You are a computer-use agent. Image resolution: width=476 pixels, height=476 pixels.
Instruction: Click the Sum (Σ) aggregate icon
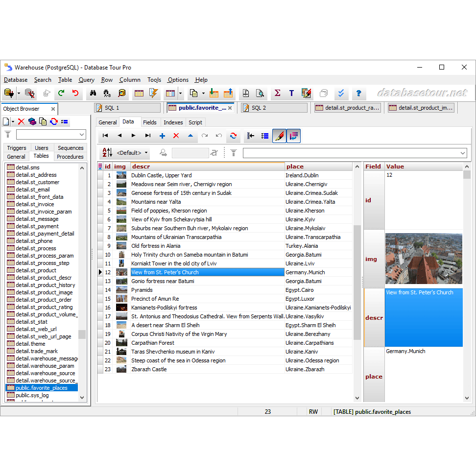[277, 93]
